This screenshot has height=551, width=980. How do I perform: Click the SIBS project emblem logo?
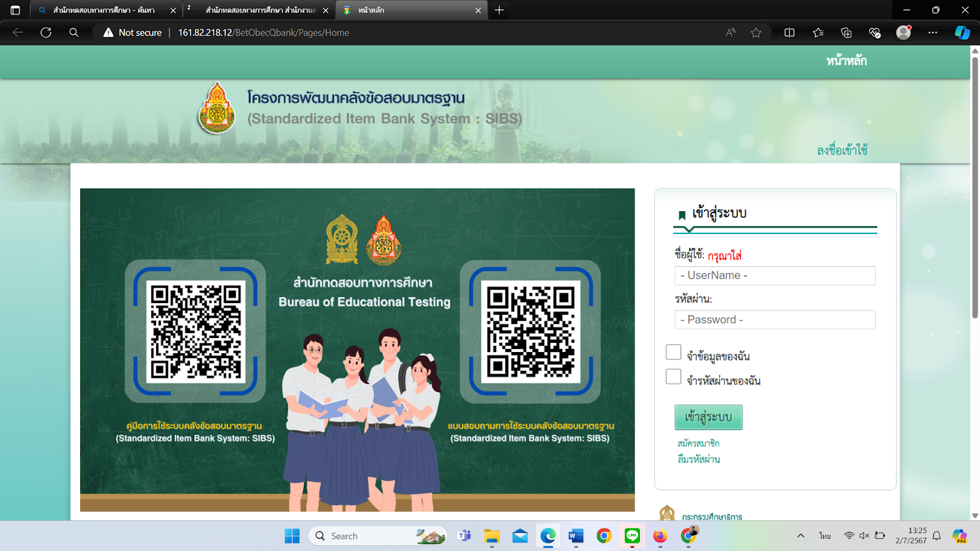(x=217, y=108)
